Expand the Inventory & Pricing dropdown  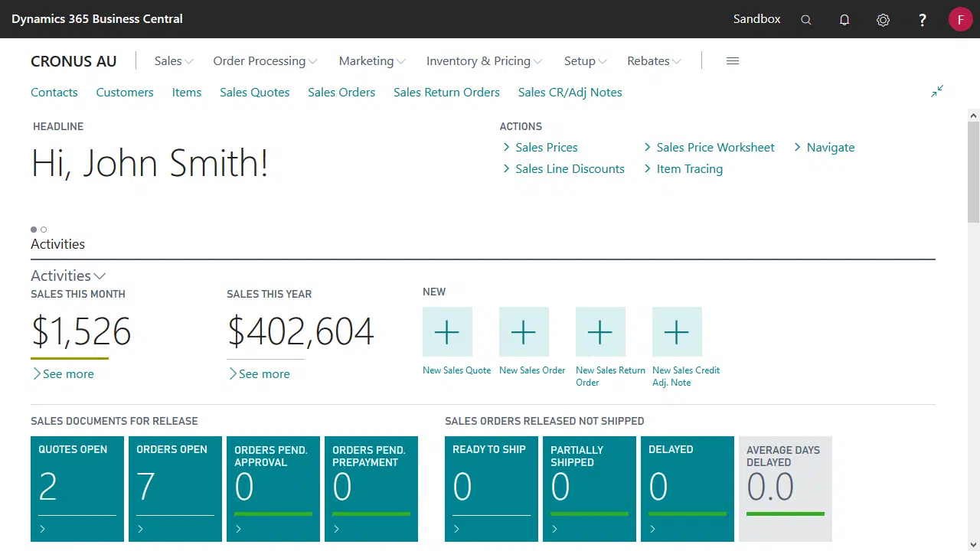tap(484, 61)
